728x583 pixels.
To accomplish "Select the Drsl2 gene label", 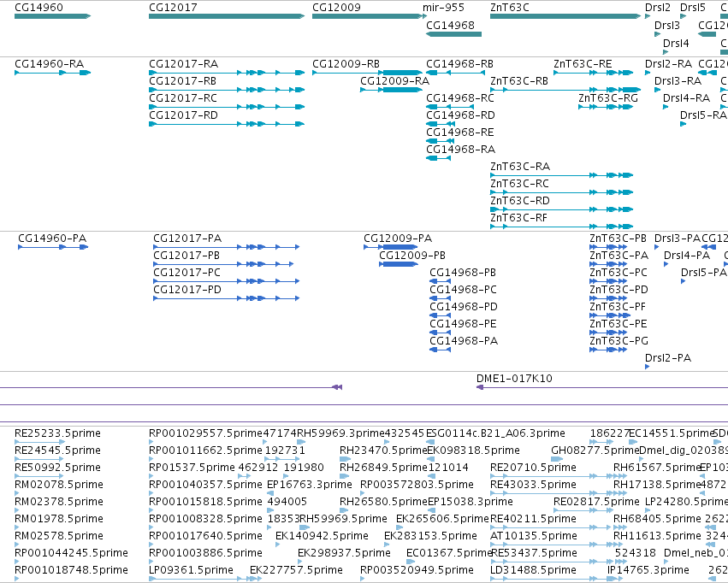I will (658, 8).
